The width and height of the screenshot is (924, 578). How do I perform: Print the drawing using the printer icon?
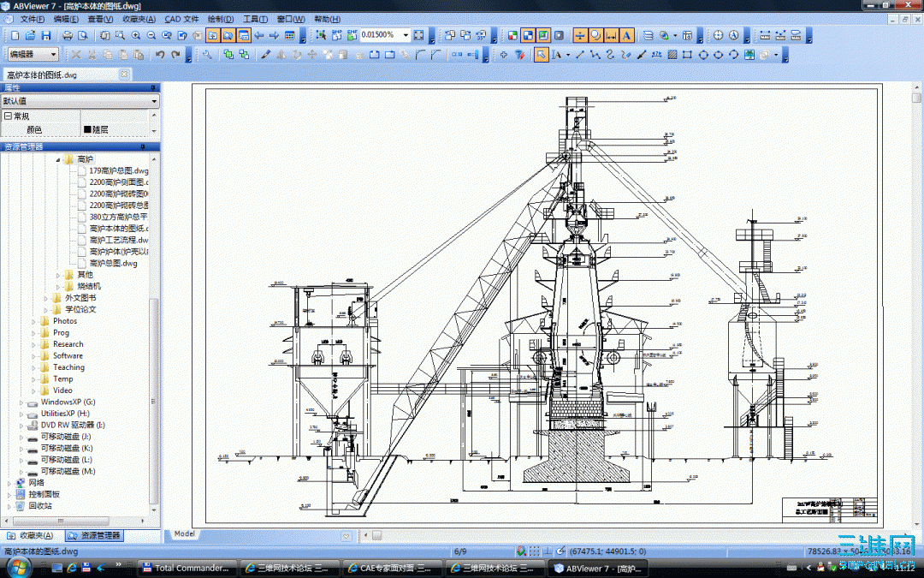[x=68, y=35]
